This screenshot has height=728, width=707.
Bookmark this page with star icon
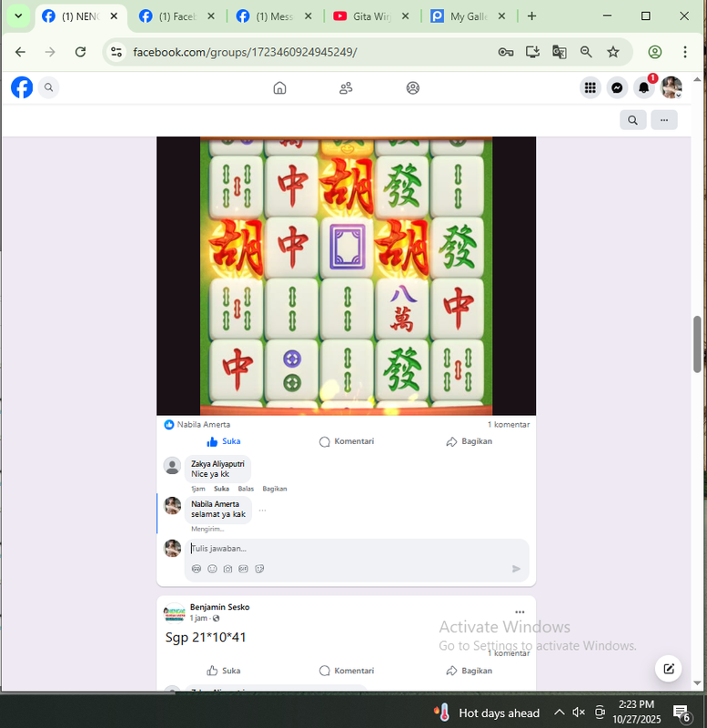[x=613, y=52]
